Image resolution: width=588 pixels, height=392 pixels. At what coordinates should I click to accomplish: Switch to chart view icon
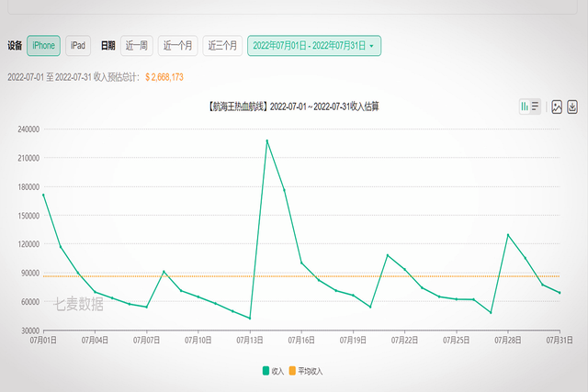tap(525, 106)
